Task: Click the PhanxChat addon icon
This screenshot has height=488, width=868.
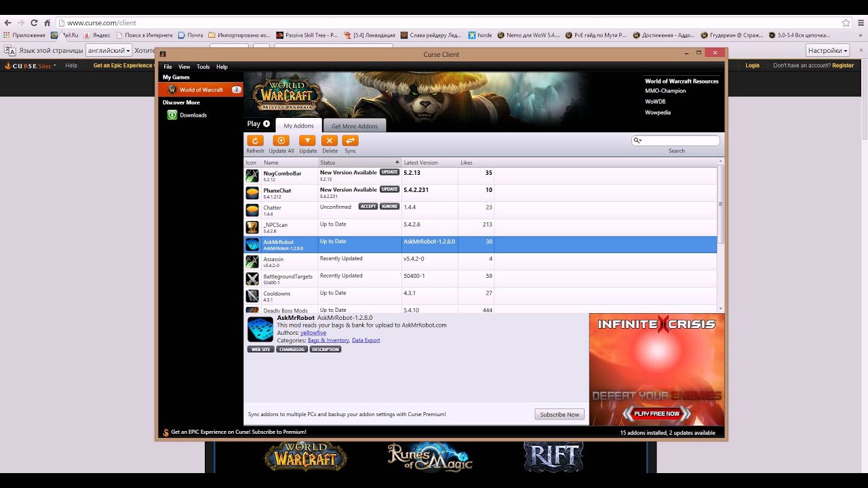Action: tap(252, 192)
